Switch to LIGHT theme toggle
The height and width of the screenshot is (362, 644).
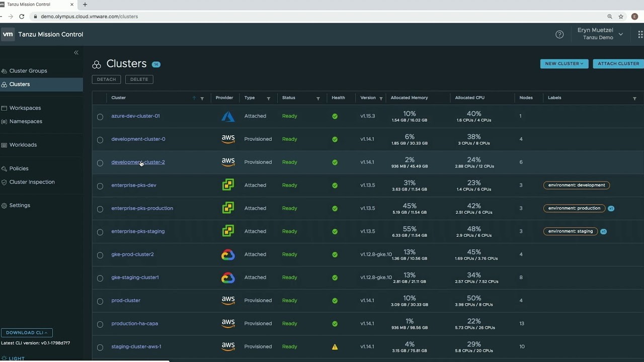[13, 358]
